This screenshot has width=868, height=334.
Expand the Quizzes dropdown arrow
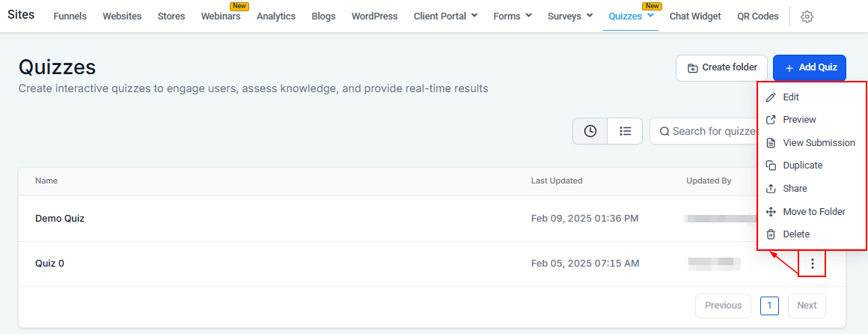coord(650,16)
